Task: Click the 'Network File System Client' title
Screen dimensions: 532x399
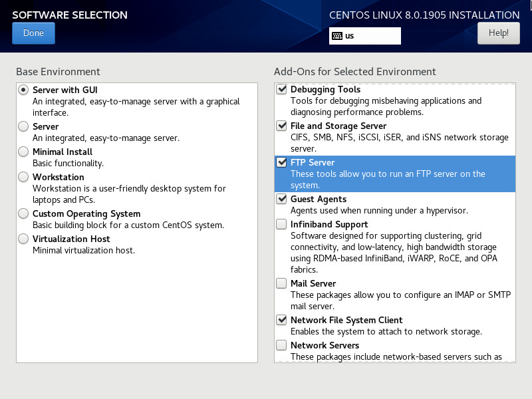Action: (x=346, y=321)
